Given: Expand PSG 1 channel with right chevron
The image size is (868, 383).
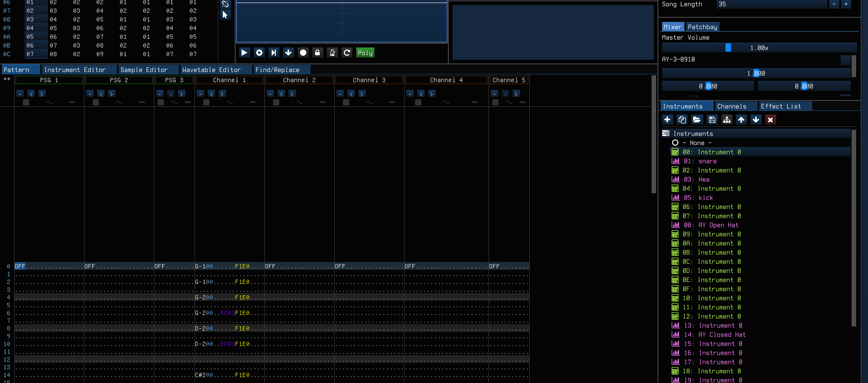Looking at the screenshot, I should click(42, 94).
